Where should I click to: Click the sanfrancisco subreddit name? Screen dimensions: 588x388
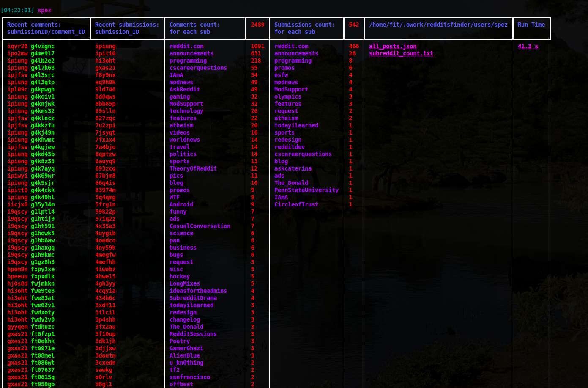click(x=190, y=377)
